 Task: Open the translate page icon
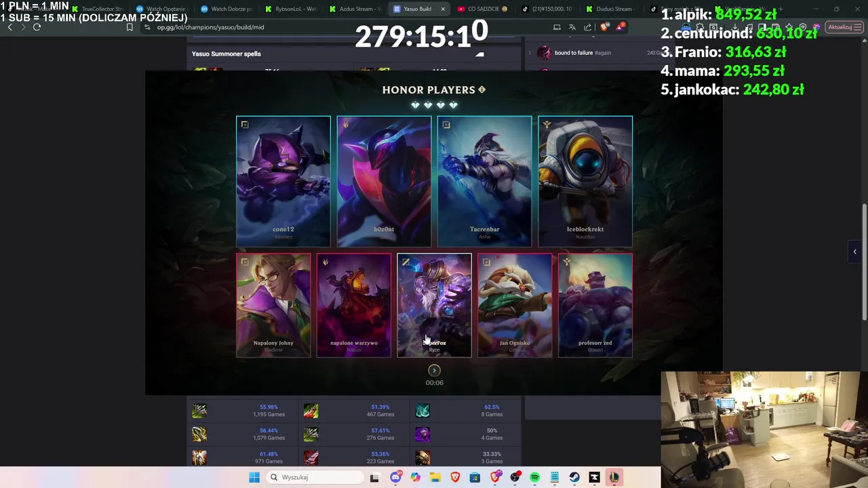pos(572,27)
